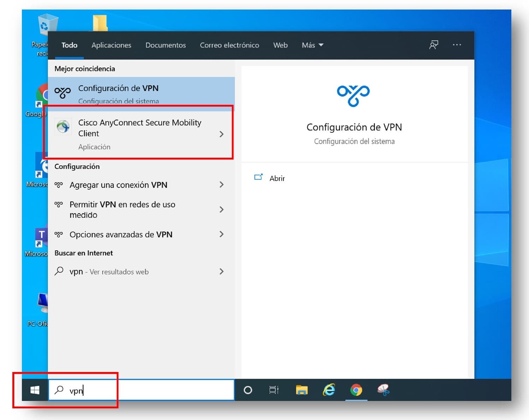Expand arrow for Agregar una conexión VPN

[221, 185]
